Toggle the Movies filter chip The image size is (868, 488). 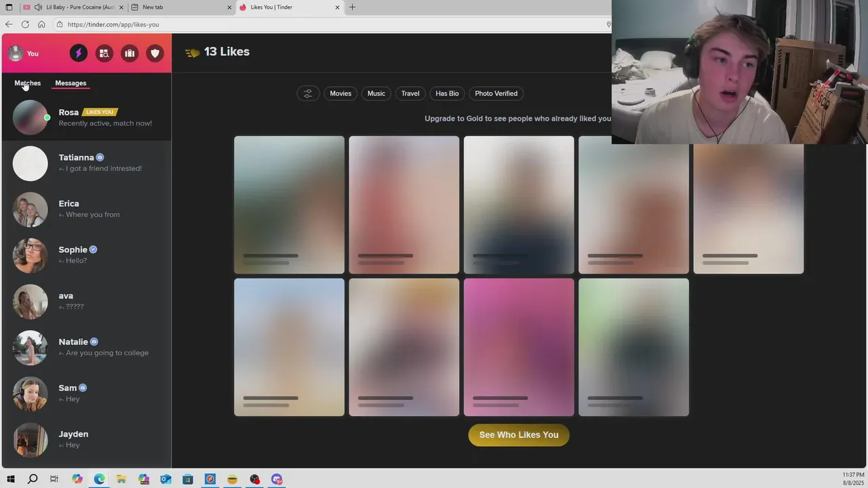(340, 94)
